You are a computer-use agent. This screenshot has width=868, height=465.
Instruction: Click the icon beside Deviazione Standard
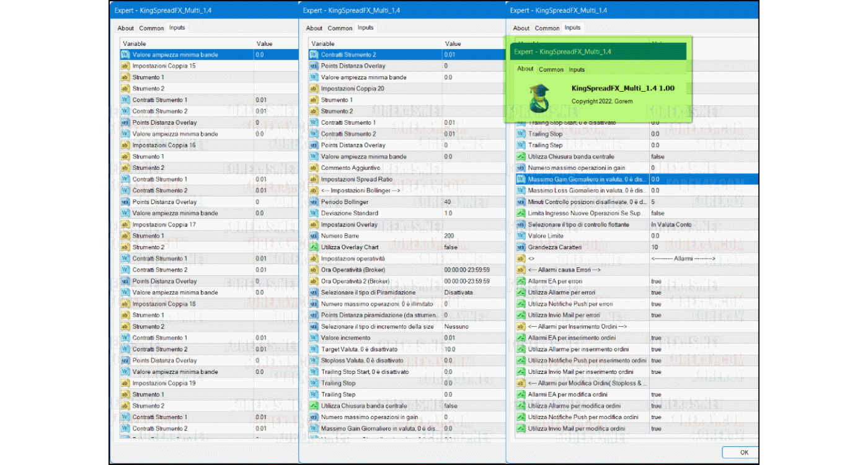tap(312, 213)
